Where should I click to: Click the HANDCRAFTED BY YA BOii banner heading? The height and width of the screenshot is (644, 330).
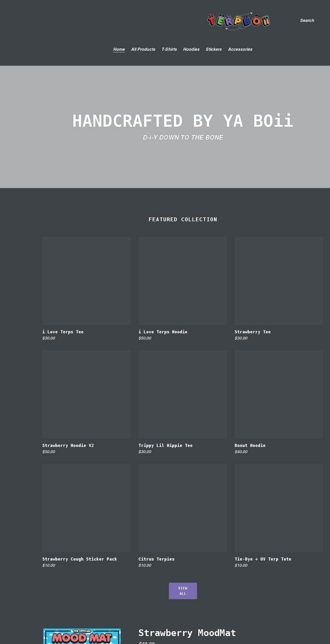(x=183, y=121)
